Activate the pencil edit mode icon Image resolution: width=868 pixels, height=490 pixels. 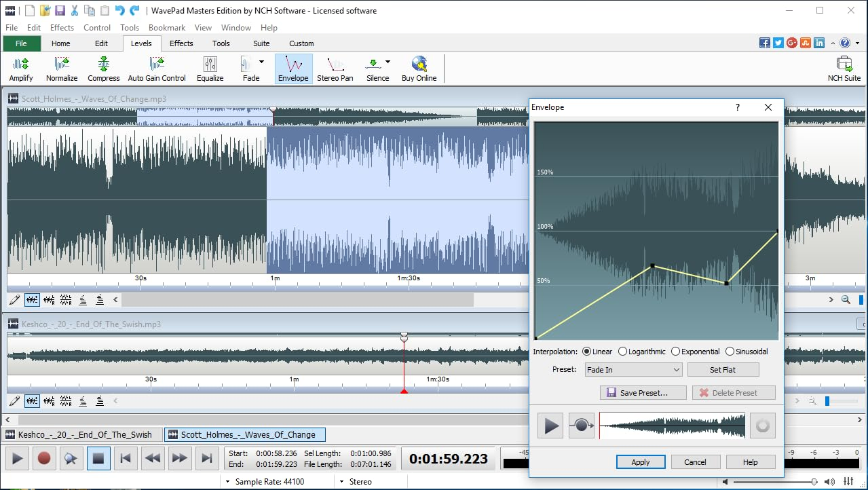click(x=14, y=299)
